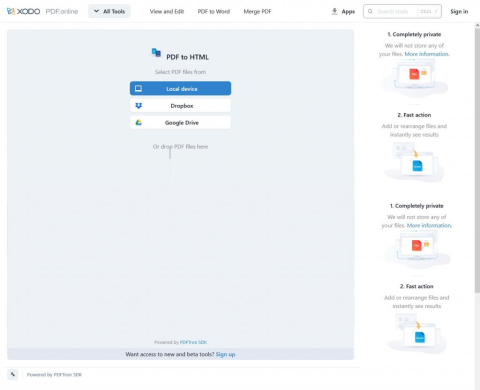The image size is (480, 390).
Task: Click the tool icon beside Powered by PDFTron SDK
Action: click(x=13, y=374)
